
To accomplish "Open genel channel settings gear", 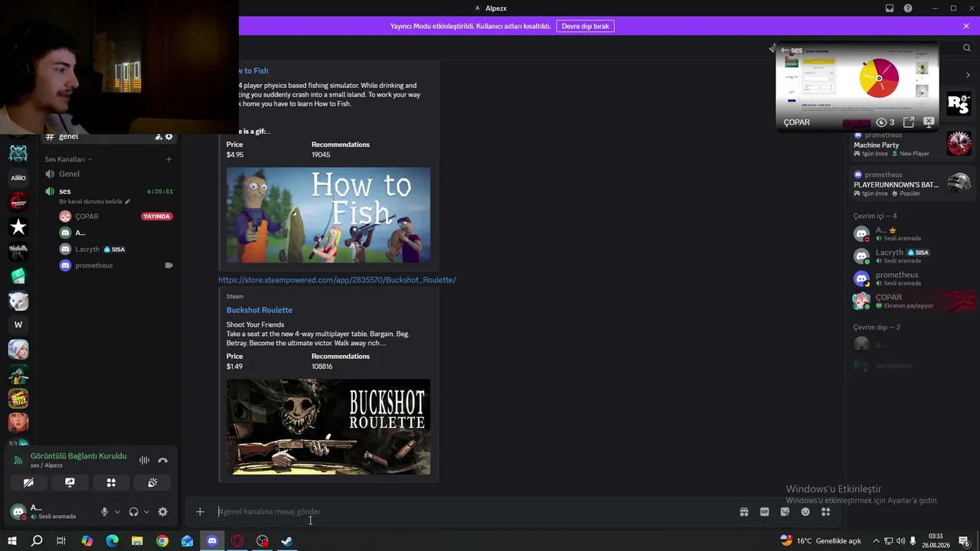I will tap(169, 137).
